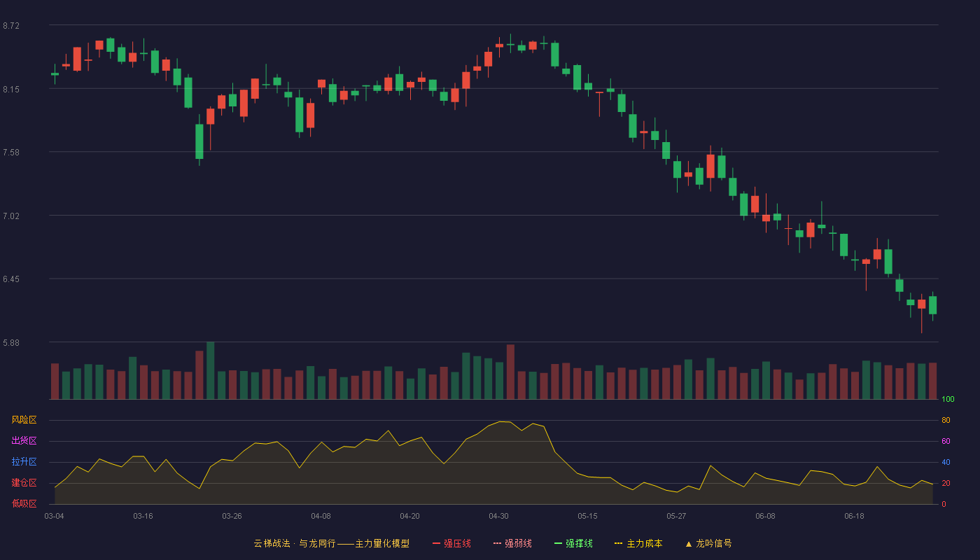Click the 06-18 date axis label
980x560 pixels.
pyautogui.click(x=854, y=516)
